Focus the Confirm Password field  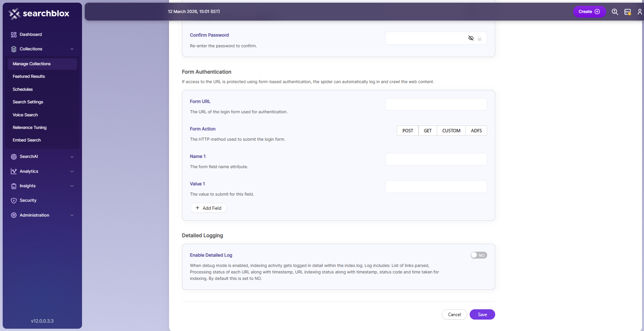pos(436,38)
